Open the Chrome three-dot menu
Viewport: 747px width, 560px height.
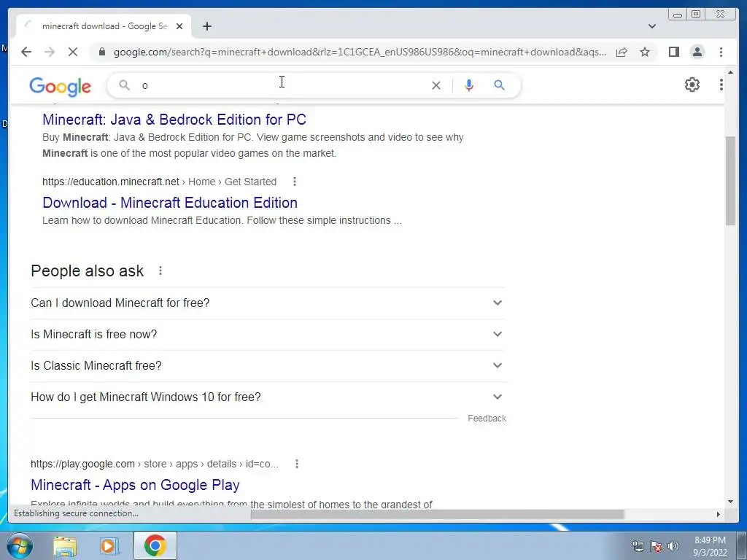tap(721, 52)
